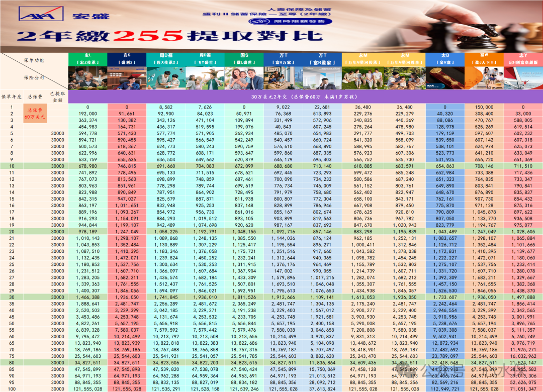Select the value 1,043,489 in year 20

click(x=445, y=232)
